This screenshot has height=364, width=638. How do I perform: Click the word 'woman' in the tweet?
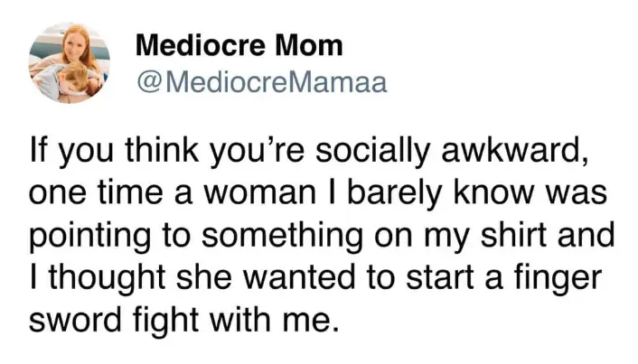coord(259,194)
